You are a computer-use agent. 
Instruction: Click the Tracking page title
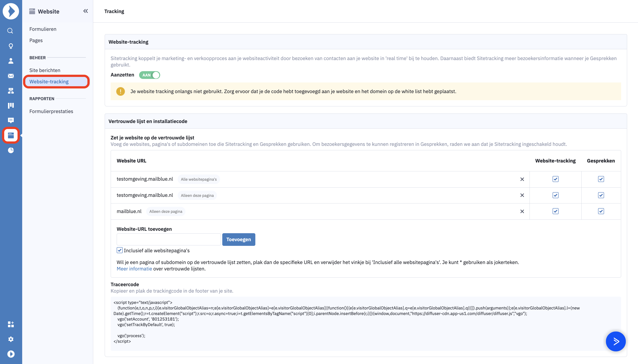(x=114, y=11)
